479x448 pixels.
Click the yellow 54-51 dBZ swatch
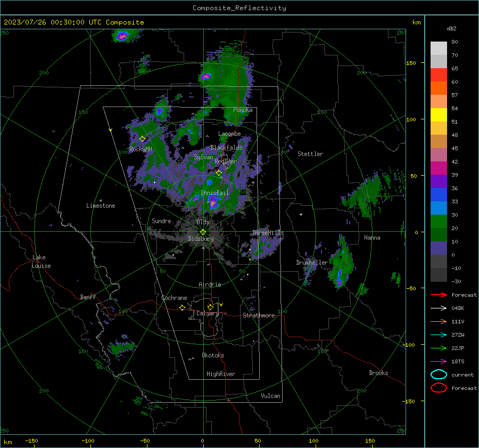pyautogui.click(x=439, y=115)
